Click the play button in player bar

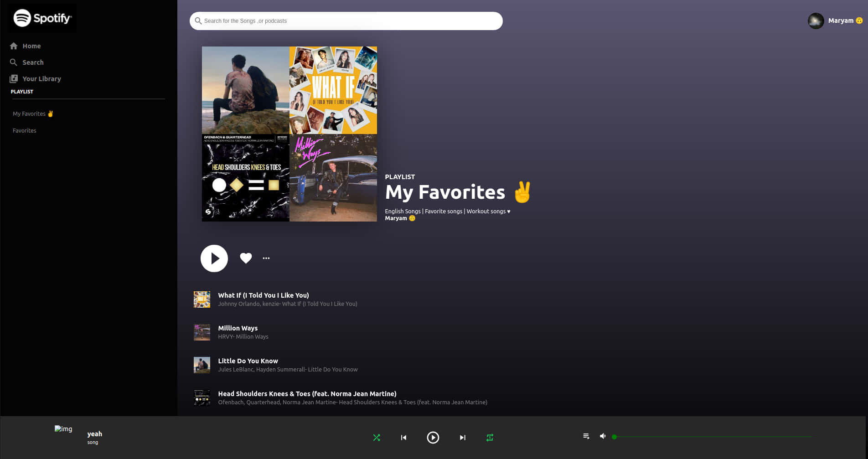point(433,438)
